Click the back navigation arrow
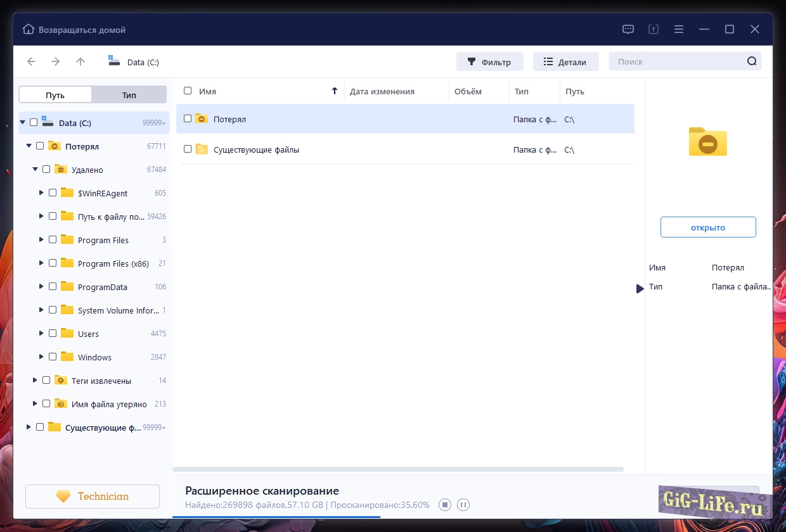Image resolution: width=786 pixels, height=532 pixels. pos(31,61)
